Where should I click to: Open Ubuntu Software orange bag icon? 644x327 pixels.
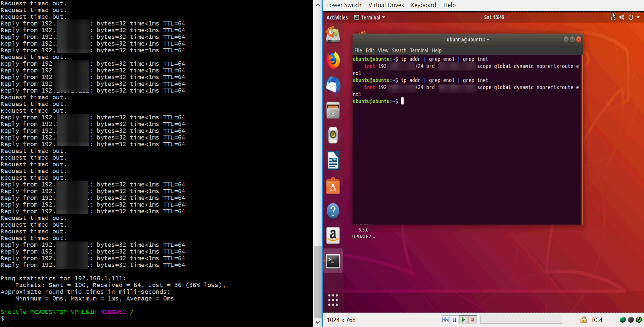[x=333, y=185]
